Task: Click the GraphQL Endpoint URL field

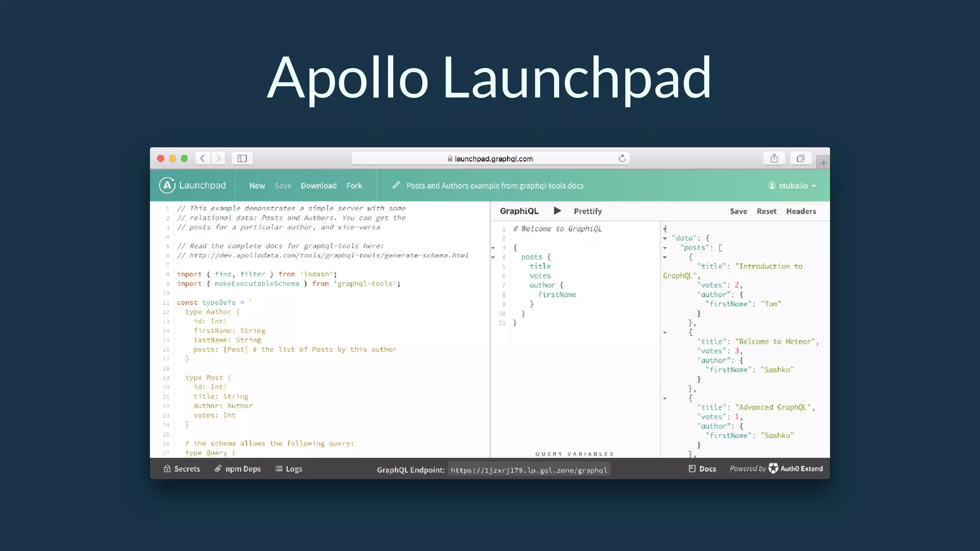Action: (x=529, y=470)
